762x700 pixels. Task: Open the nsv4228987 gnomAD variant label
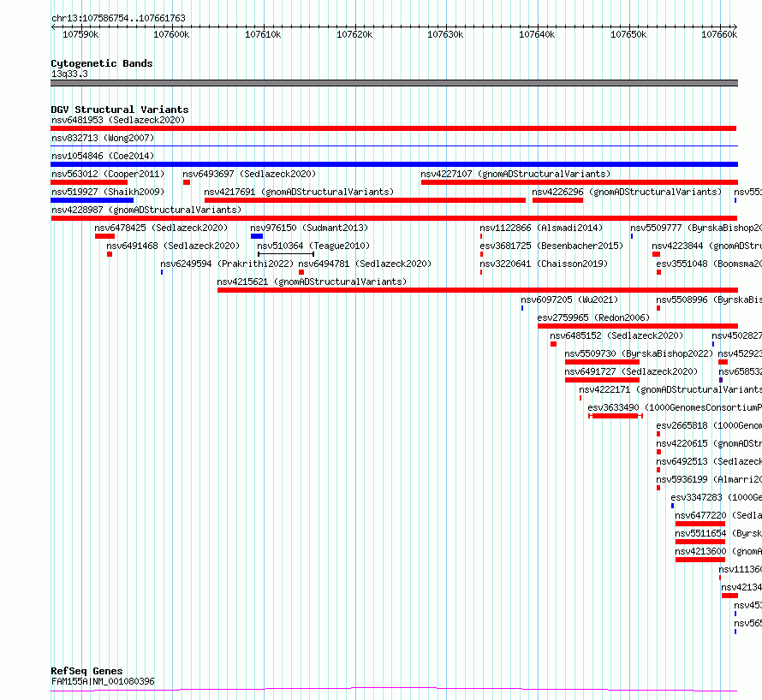[146, 210]
